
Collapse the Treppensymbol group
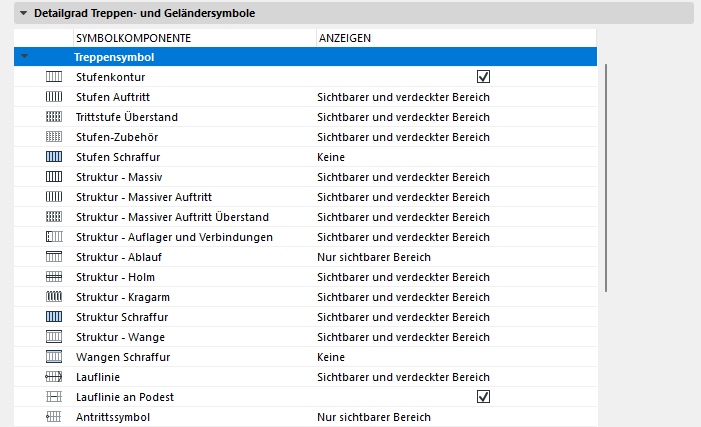[x=24, y=58]
